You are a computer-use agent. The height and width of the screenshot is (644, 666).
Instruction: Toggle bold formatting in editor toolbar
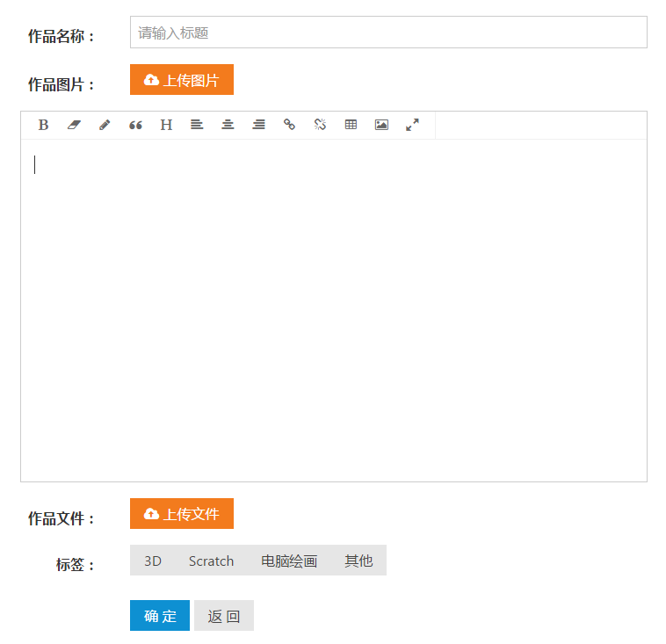[x=43, y=125]
